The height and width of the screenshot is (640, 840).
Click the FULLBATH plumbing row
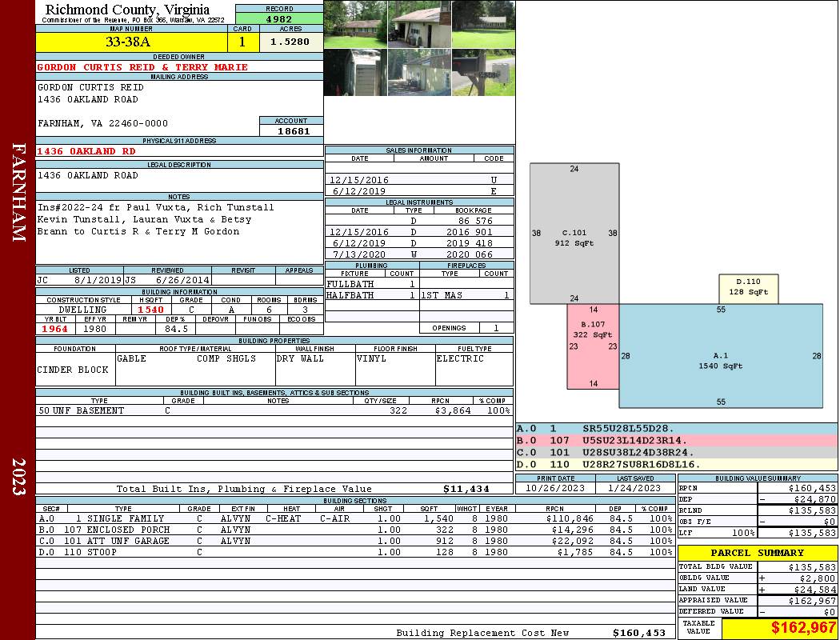(372, 284)
